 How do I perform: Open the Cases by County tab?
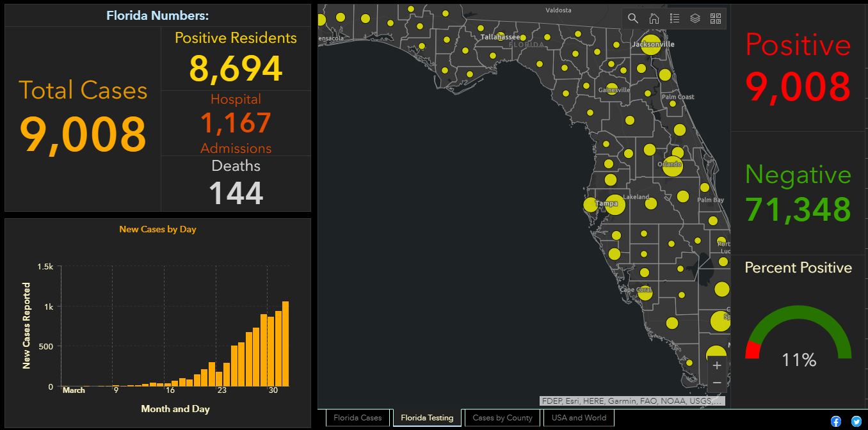[502, 418]
